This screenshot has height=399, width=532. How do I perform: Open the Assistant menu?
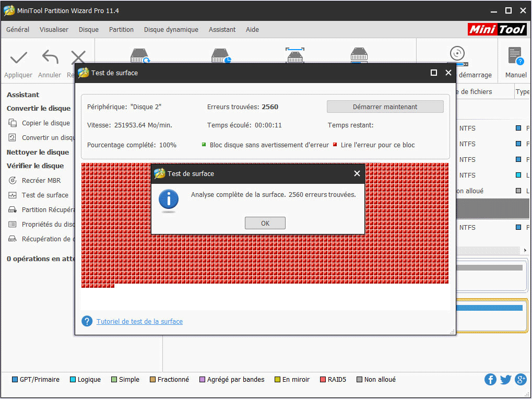tap(222, 30)
